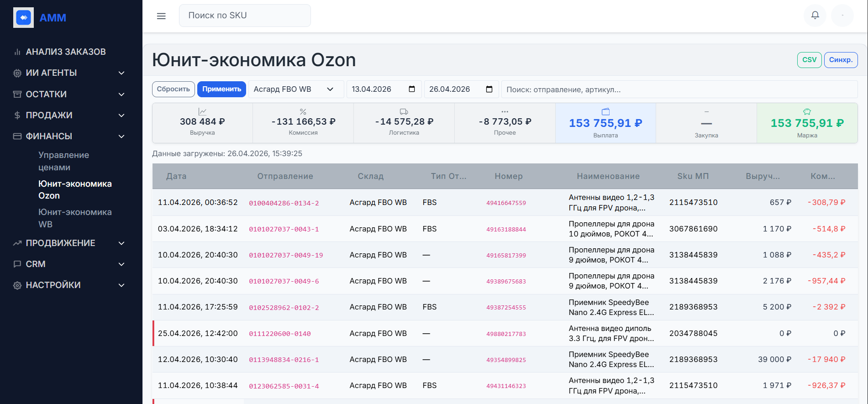Expand the ИИ Агенты menu chevron
Image resolution: width=868 pixels, height=404 pixels.
[x=121, y=73]
